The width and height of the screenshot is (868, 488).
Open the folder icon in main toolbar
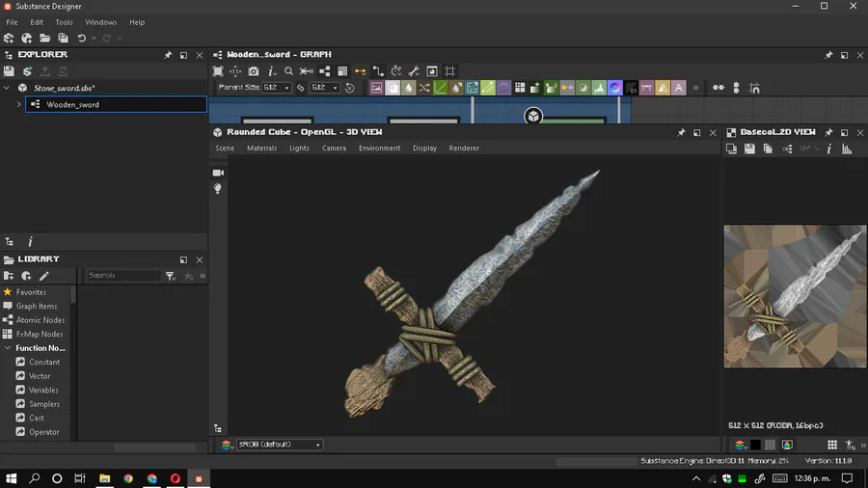click(44, 39)
